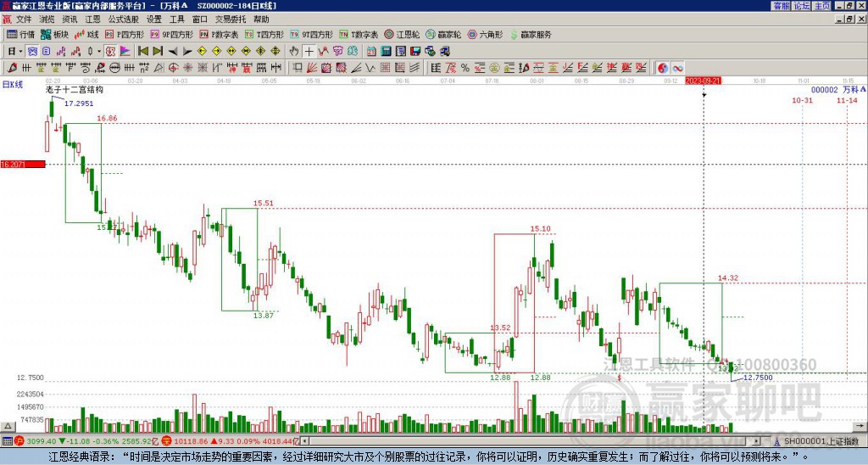Jump to first bar arrow icon
The width and height of the screenshot is (868, 465).
pyautogui.click(x=142, y=51)
